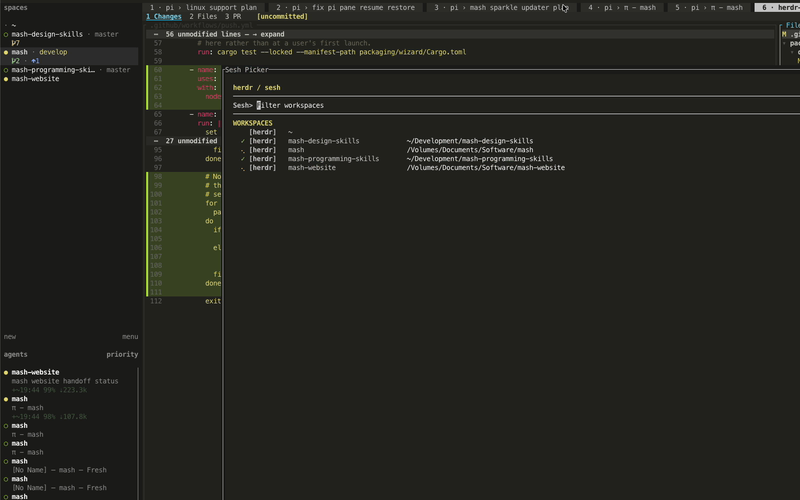Click the agents list scrollbar

point(138,434)
